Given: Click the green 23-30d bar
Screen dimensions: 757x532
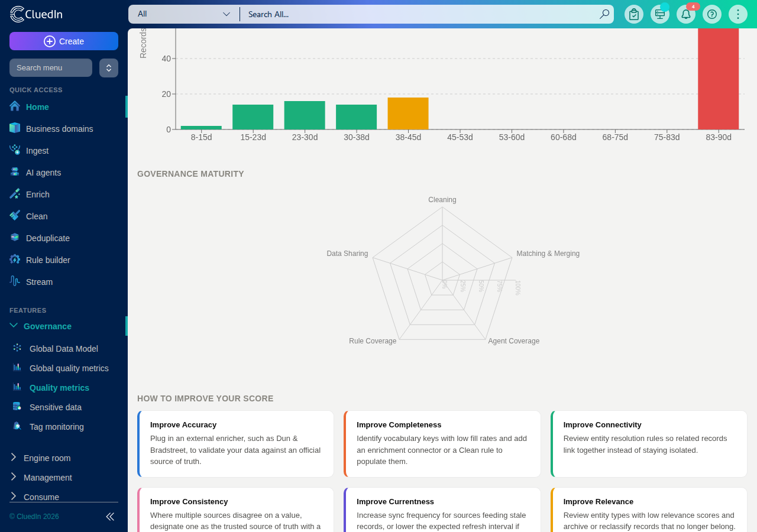Looking at the screenshot, I should pyautogui.click(x=305, y=115).
